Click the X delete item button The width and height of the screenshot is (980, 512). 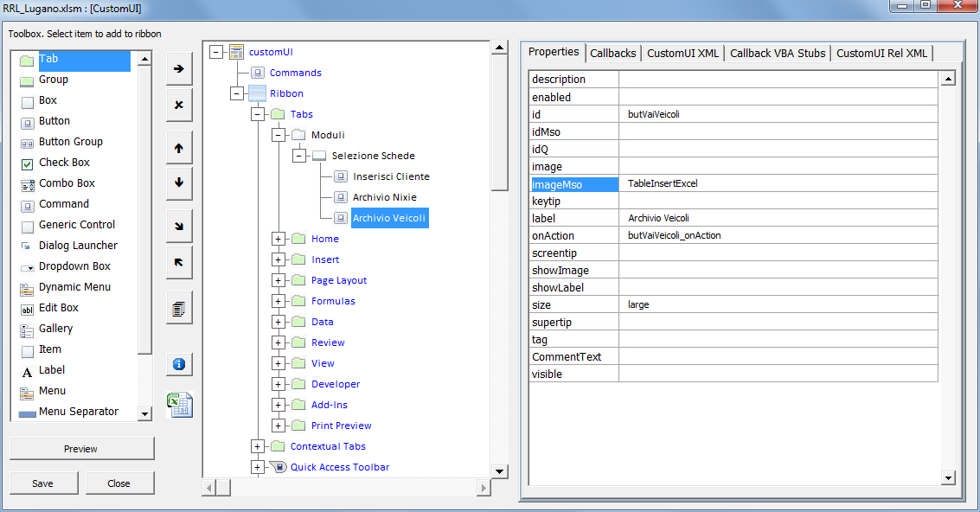(x=179, y=105)
